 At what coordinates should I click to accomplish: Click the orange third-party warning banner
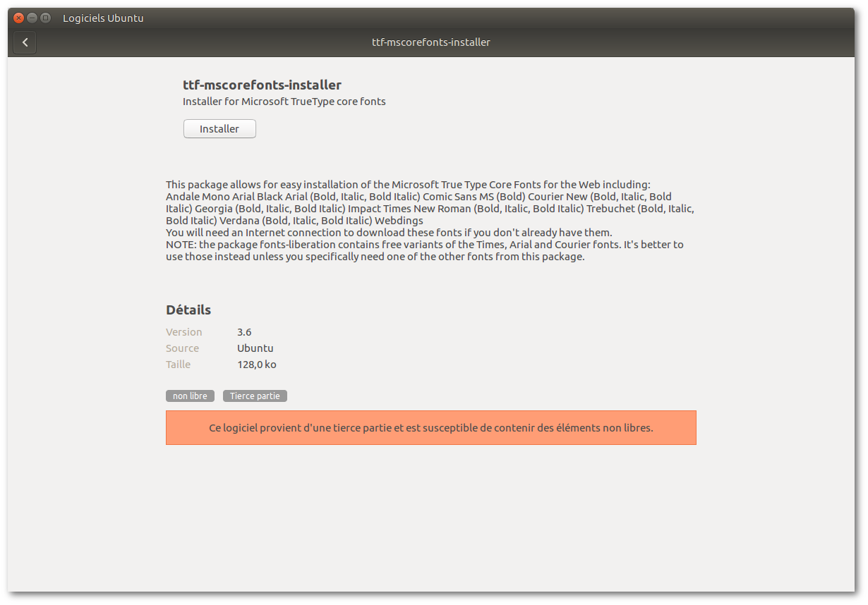pos(431,428)
